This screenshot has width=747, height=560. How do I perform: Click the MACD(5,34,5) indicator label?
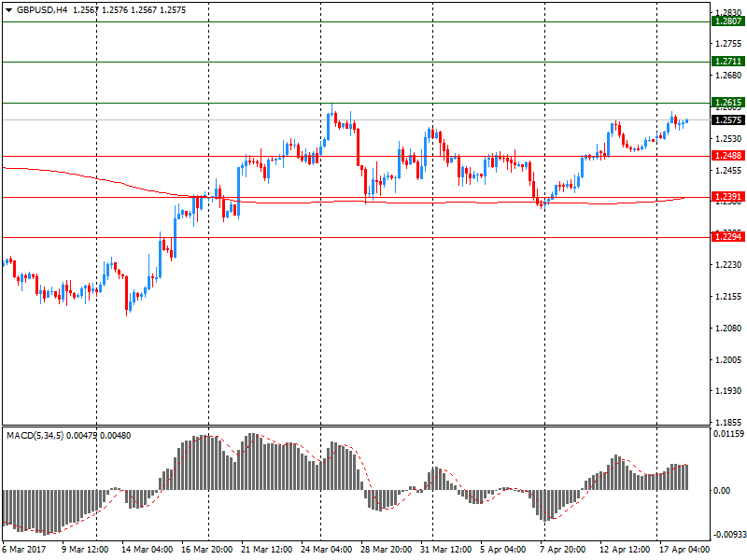pyautogui.click(x=35, y=436)
